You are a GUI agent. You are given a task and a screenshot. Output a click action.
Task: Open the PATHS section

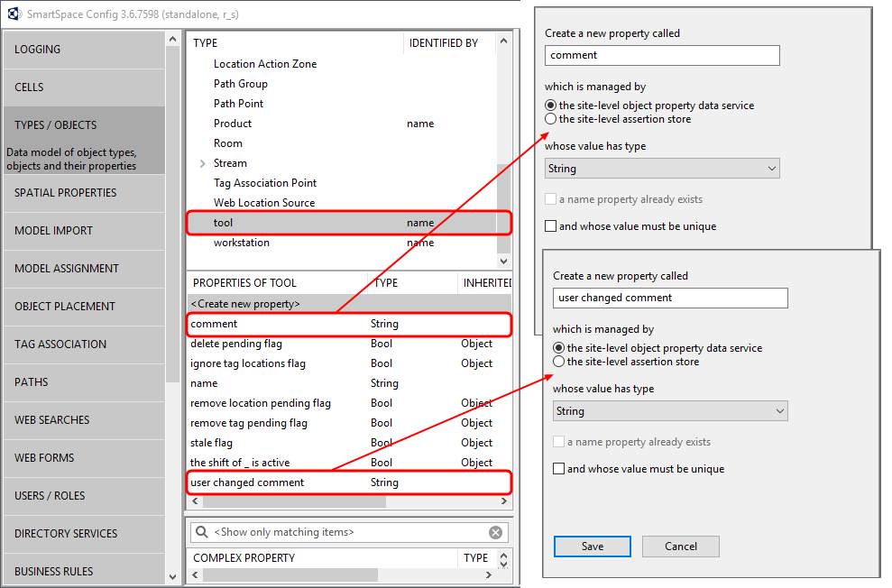click(84, 382)
